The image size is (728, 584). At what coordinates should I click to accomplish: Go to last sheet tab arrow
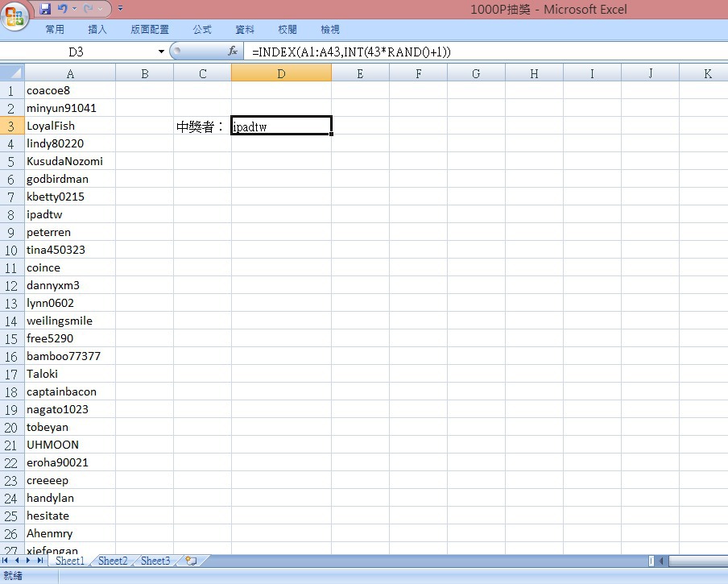point(40,561)
